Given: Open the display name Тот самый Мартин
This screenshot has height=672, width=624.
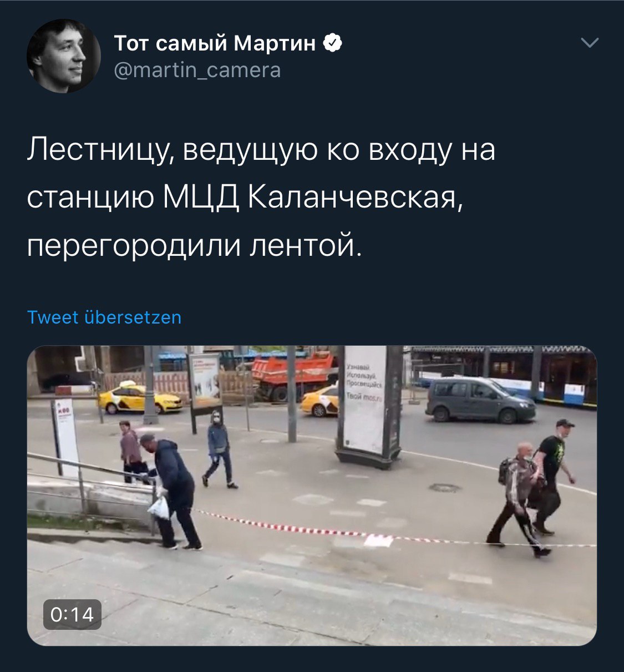Looking at the screenshot, I should pyautogui.click(x=215, y=43).
